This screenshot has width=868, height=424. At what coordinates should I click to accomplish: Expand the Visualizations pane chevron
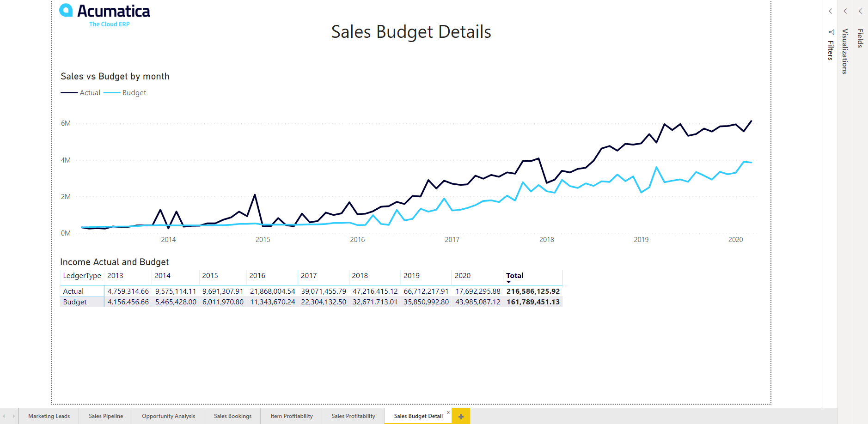(x=845, y=11)
